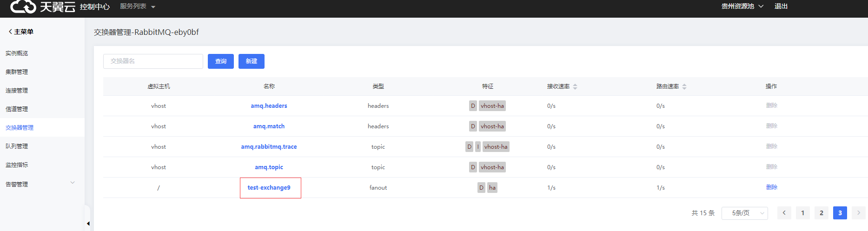Sort by 路由速率 column arrows

684,86
